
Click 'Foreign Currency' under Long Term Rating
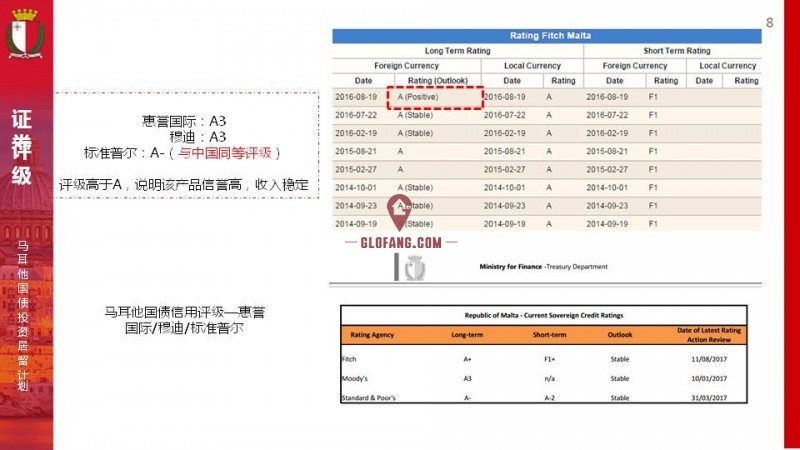406,66
